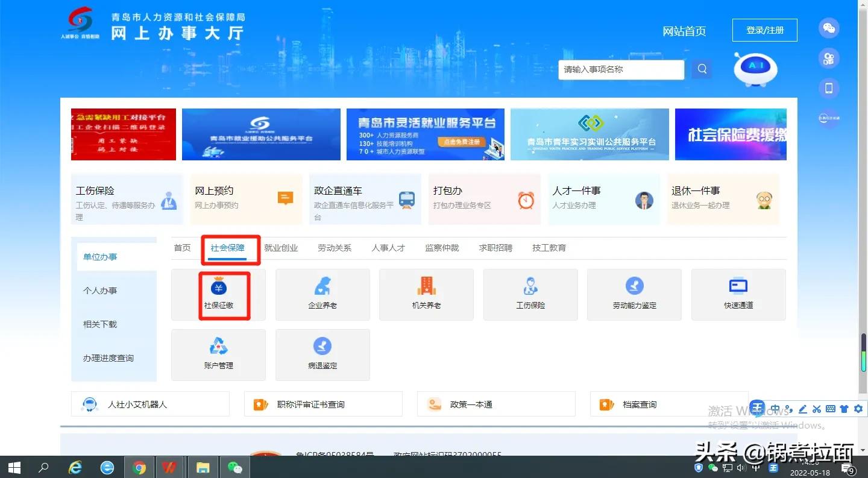This screenshot has height=478, width=868.
Task: Select the scissors screenshot icon in input toolbar
Action: [x=816, y=409]
